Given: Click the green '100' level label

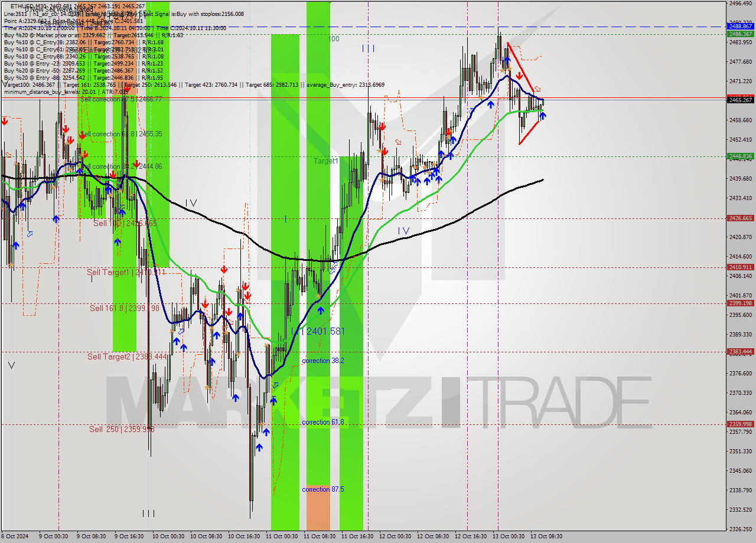Looking at the screenshot, I should pos(334,38).
